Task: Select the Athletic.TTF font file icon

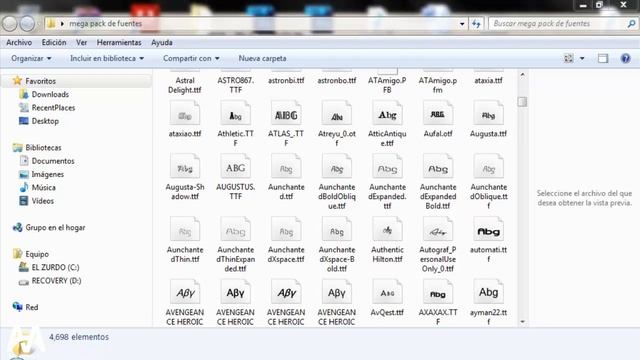Action: (236, 113)
